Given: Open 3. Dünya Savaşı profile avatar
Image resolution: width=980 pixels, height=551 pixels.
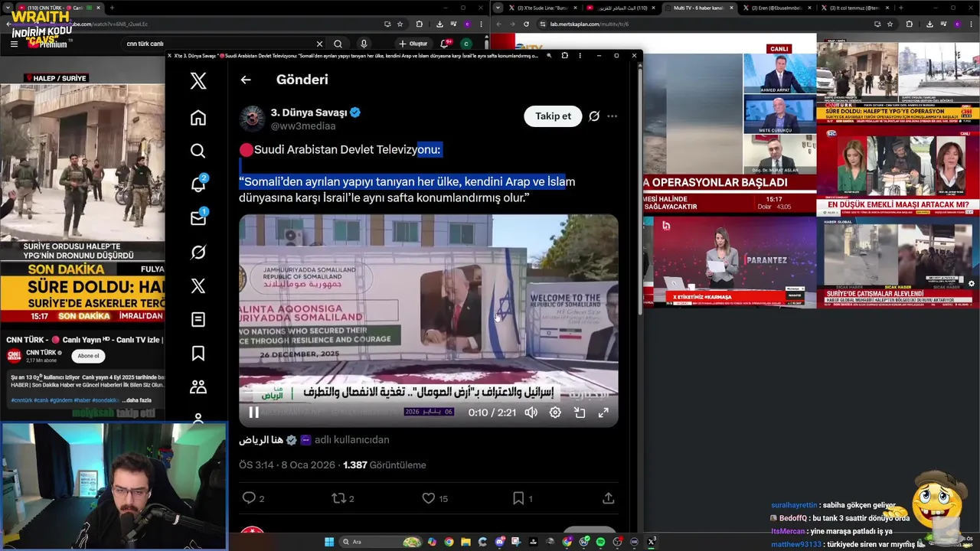Looking at the screenshot, I should (x=253, y=119).
